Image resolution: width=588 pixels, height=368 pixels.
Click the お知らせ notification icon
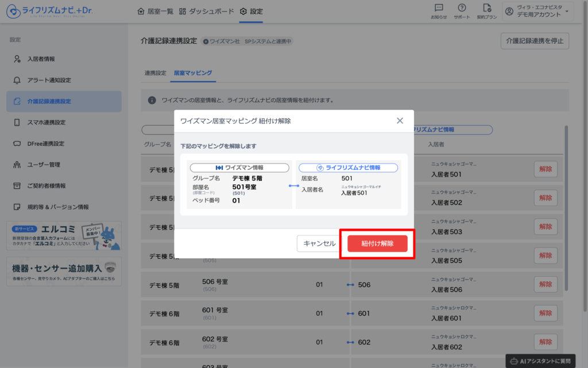pyautogui.click(x=439, y=8)
